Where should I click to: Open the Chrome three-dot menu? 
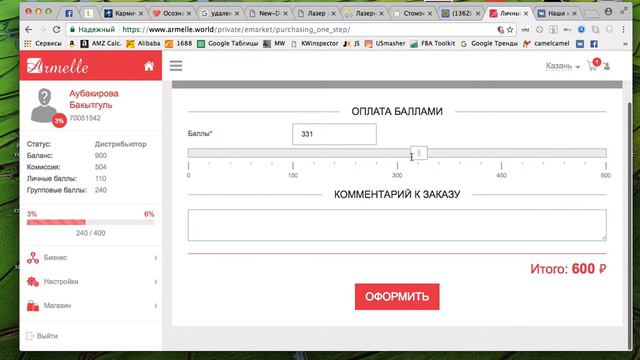(x=623, y=29)
